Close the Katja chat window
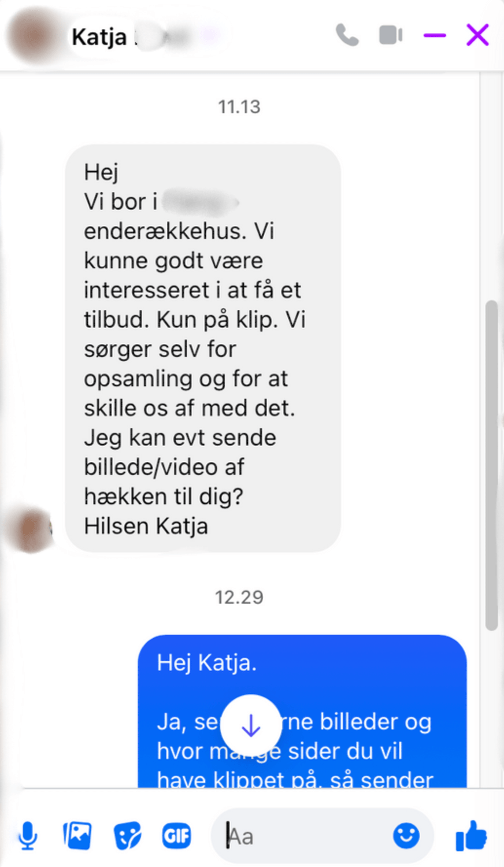Screen dimensions: 504x867 click(477, 35)
